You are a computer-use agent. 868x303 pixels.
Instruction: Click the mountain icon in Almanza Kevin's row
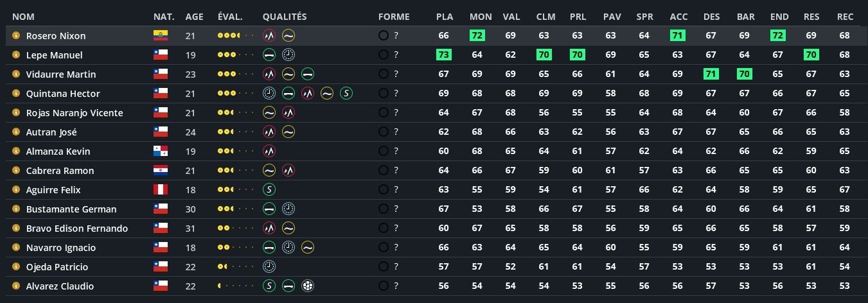coord(269,151)
